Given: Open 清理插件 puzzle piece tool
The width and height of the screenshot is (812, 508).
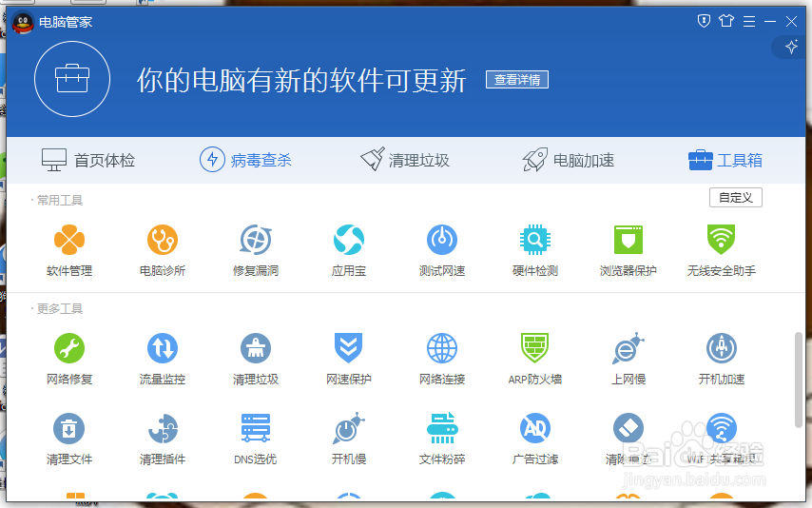Looking at the screenshot, I should [163, 440].
